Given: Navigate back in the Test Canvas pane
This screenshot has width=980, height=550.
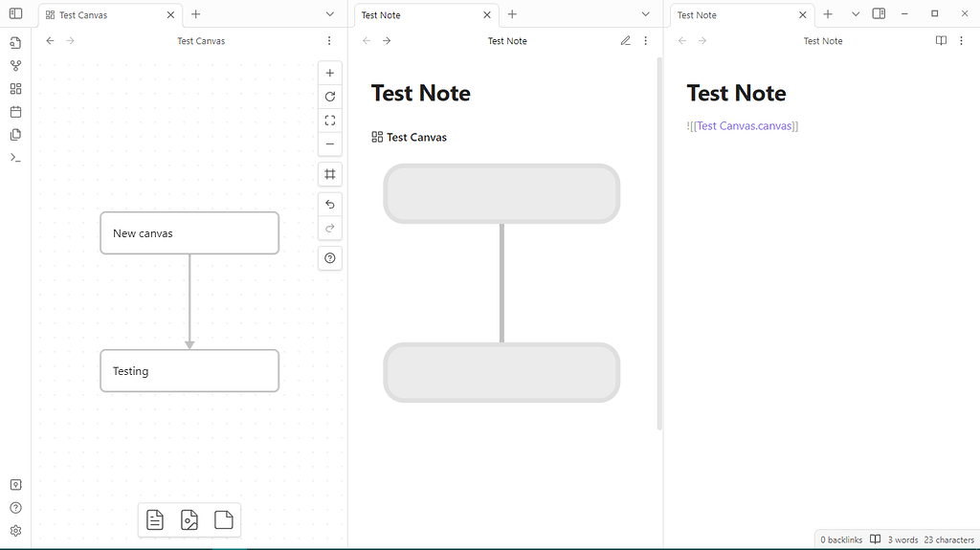Looking at the screenshot, I should [x=50, y=40].
